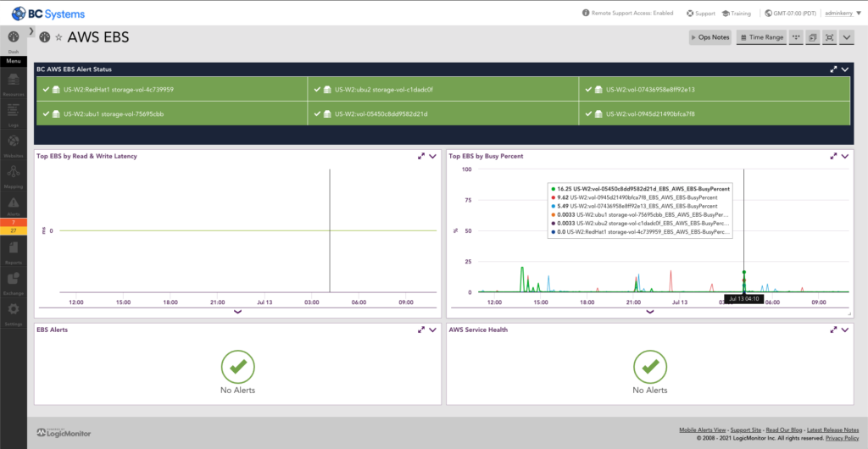Open Alerts triangle icon in sidebar
The height and width of the screenshot is (449, 868).
pyautogui.click(x=14, y=203)
